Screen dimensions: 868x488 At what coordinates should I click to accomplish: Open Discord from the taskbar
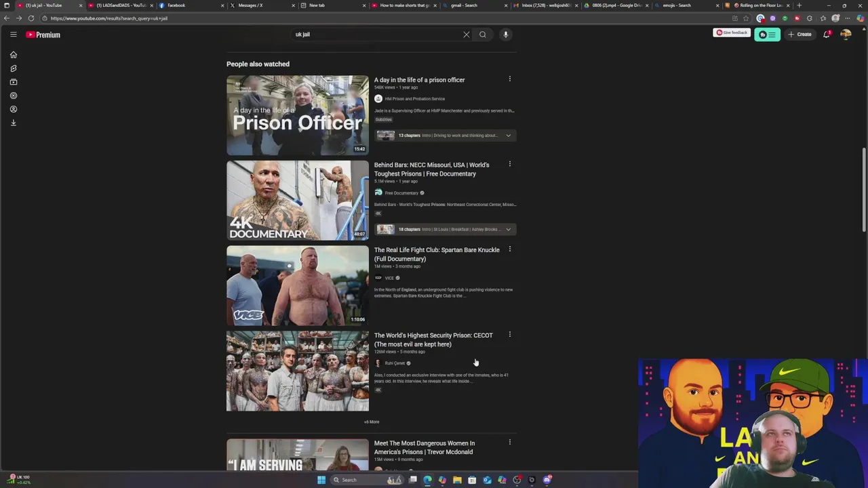[547, 480]
